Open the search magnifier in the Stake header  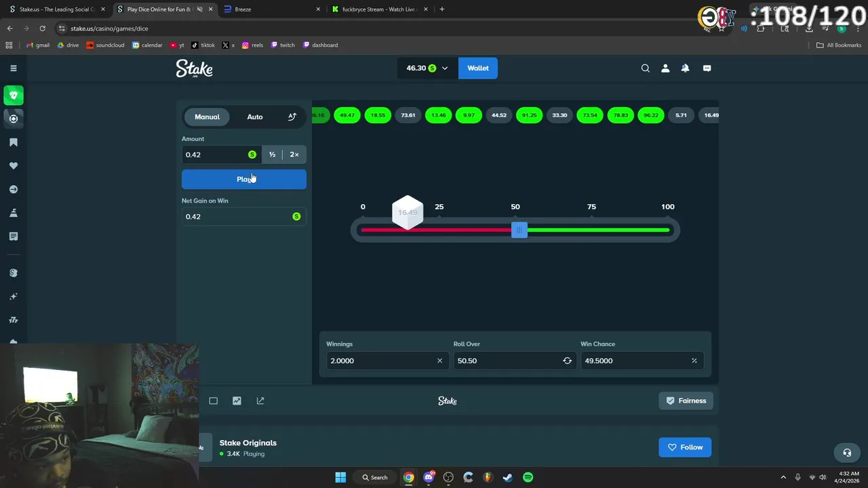pyautogui.click(x=646, y=68)
